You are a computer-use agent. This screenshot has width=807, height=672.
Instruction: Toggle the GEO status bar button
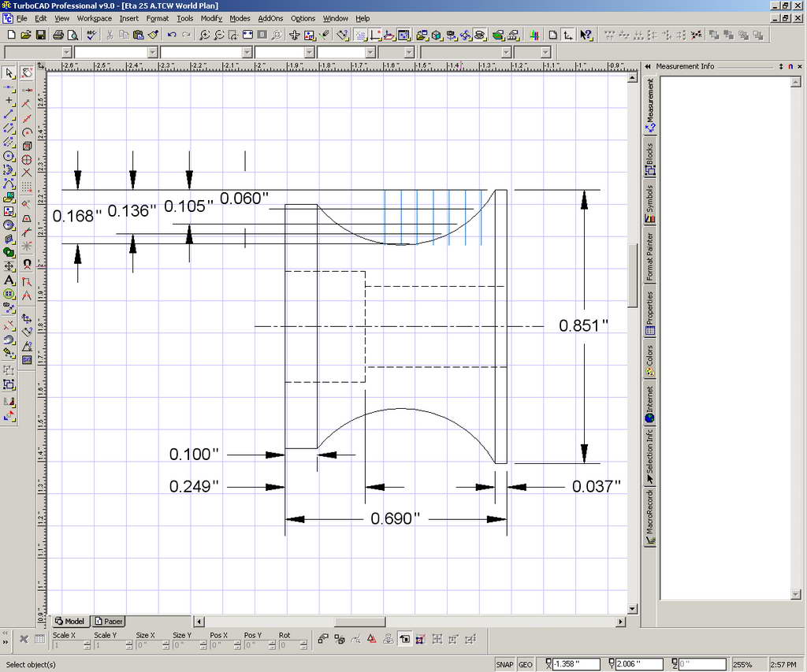pyautogui.click(x=525, y=664)
